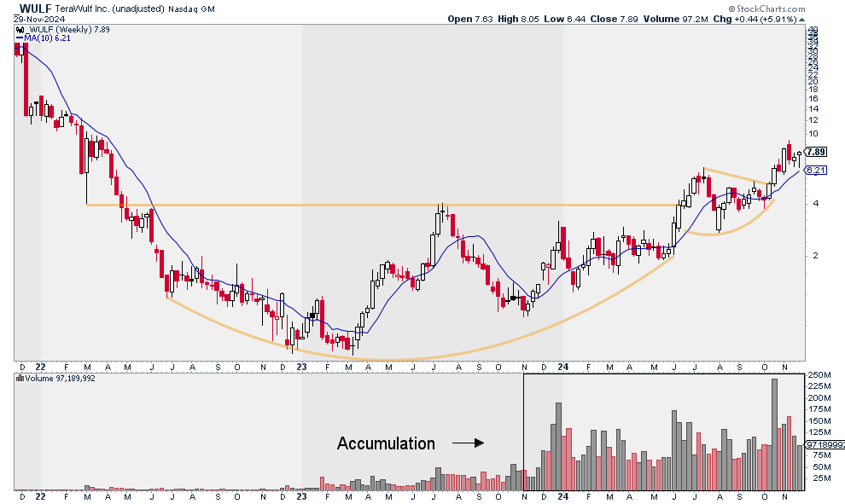
Task: Click the 20 price level on the y-axis
Action: tap(813, 81)
